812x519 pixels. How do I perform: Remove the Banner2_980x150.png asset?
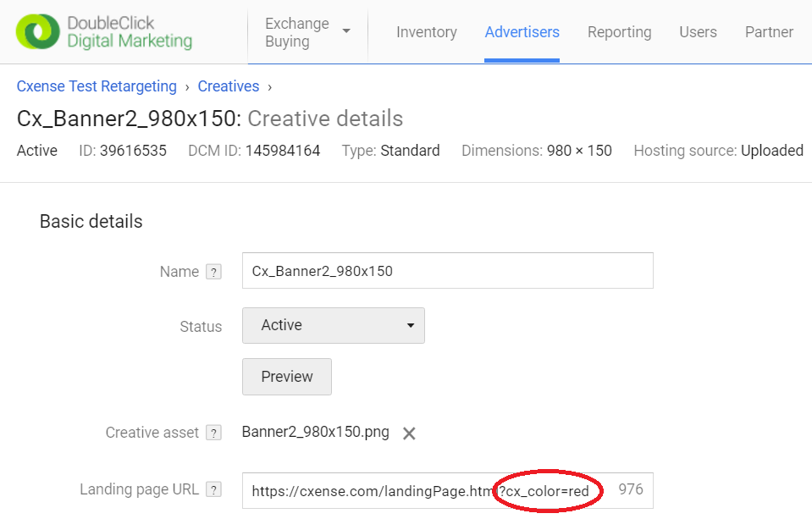(409, 433)
